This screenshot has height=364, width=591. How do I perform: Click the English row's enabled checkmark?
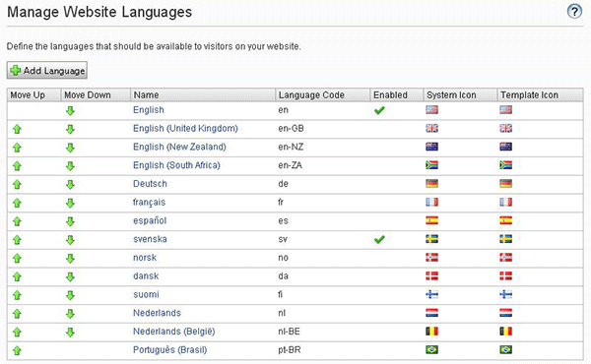pos(379,110)
